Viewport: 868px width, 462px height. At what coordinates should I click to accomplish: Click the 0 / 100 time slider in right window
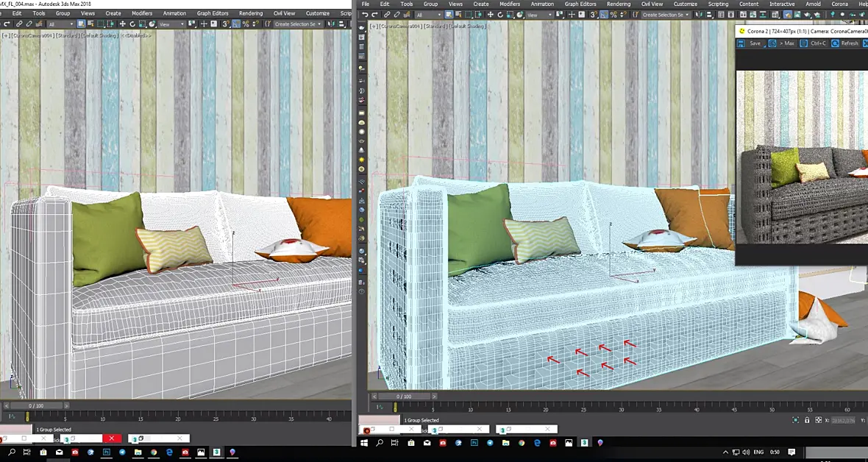point(404,396)
